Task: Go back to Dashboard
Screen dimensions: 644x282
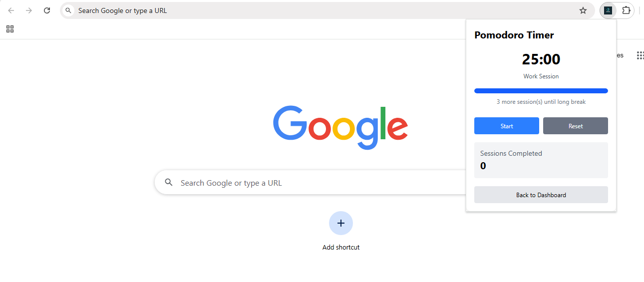Action: click(541, 195)
